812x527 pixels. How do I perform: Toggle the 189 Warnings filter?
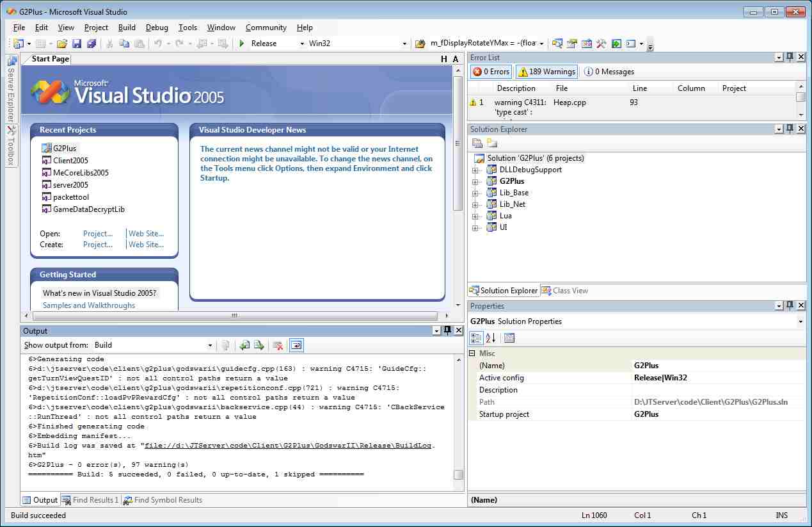click(546, 72)
